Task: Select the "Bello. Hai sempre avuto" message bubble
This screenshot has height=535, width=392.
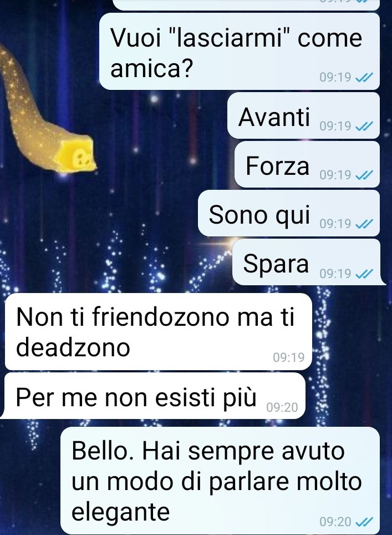Action: (x=220, y=481)
